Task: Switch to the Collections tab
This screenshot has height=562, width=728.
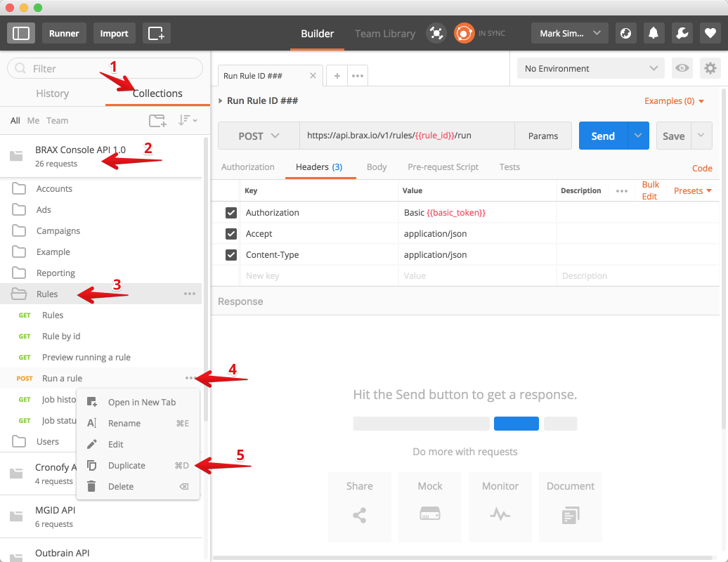Action: coord(157,93)
